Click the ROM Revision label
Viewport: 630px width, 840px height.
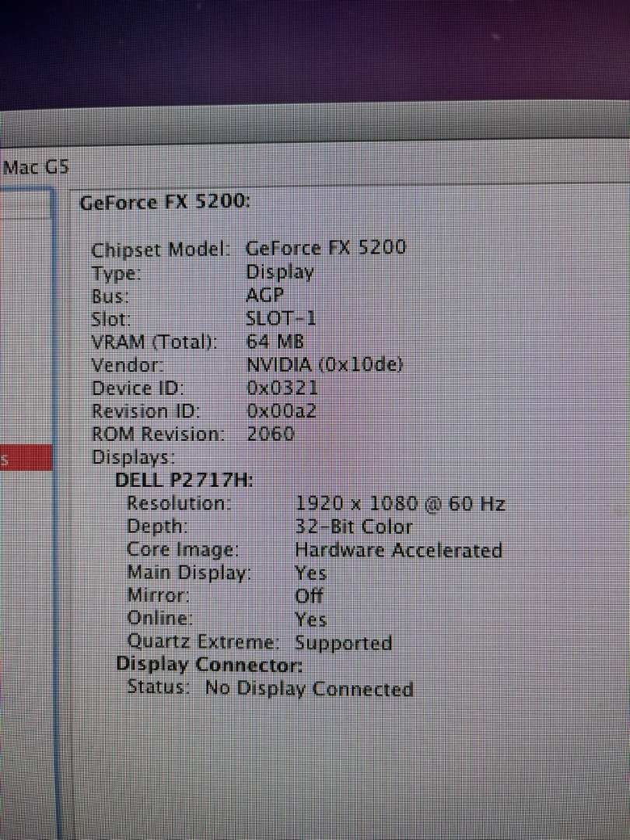pos(158,435)
